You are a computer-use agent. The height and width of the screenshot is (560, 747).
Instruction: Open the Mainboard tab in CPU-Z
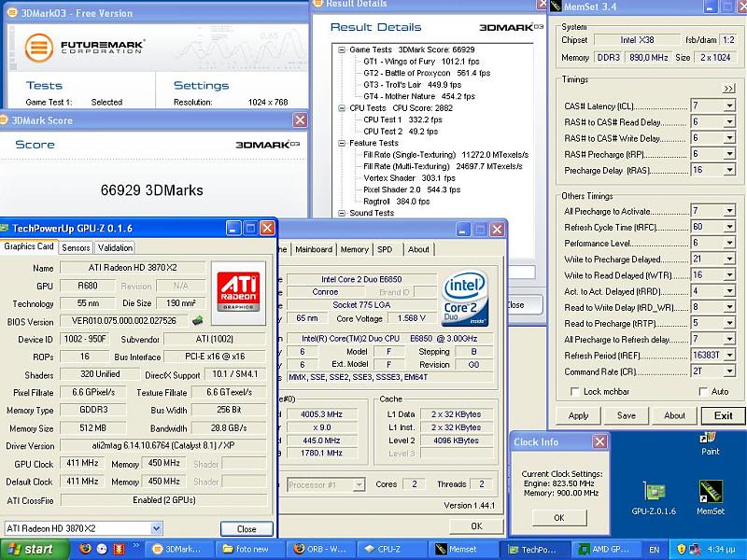coord(314,249)
